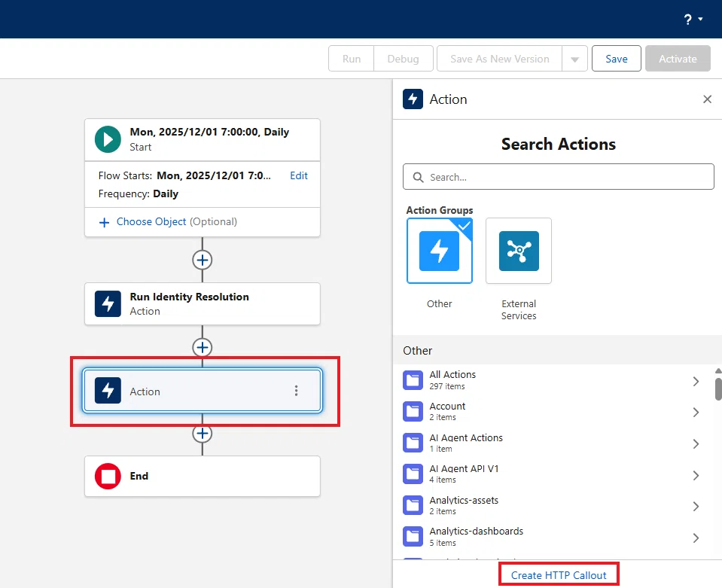Click the scroll up arrow of actions list
The width and height of the screenshot is (722, 588).
[x=718, y=371]
